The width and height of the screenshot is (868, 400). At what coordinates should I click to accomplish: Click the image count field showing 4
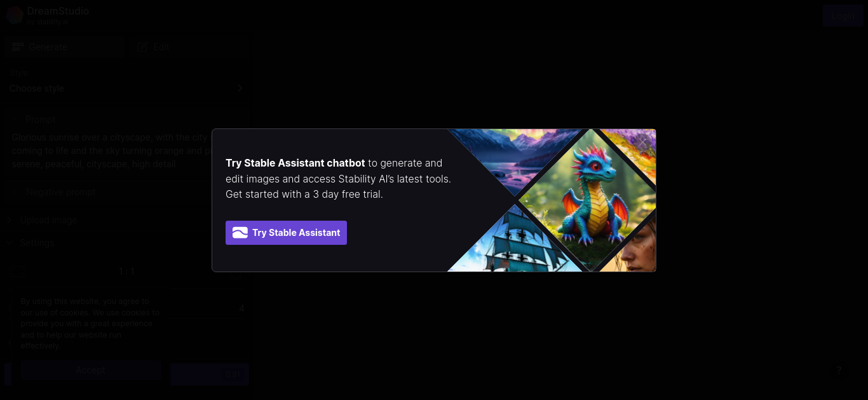point(209,308)
